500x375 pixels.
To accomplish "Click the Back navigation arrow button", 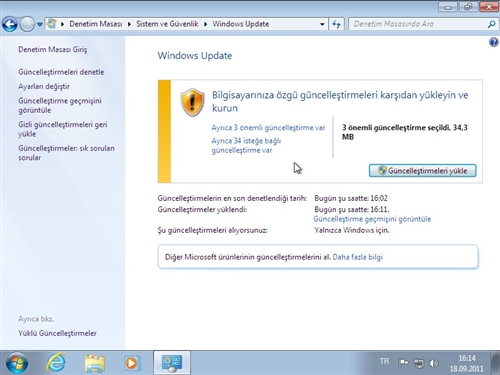I will (10, 24).
